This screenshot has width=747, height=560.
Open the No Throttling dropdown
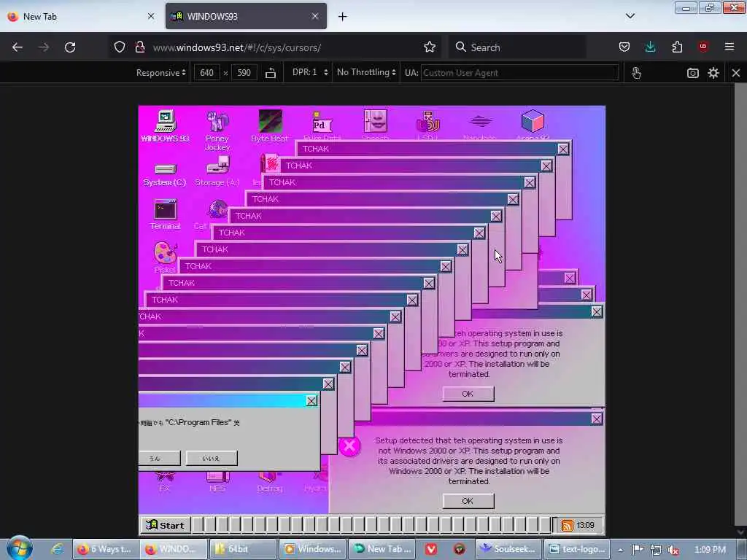click(x=366, y=72)
